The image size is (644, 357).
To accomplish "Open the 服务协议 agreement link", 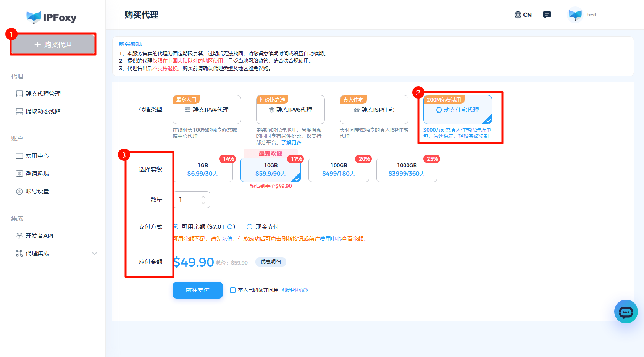I will 295,290.
